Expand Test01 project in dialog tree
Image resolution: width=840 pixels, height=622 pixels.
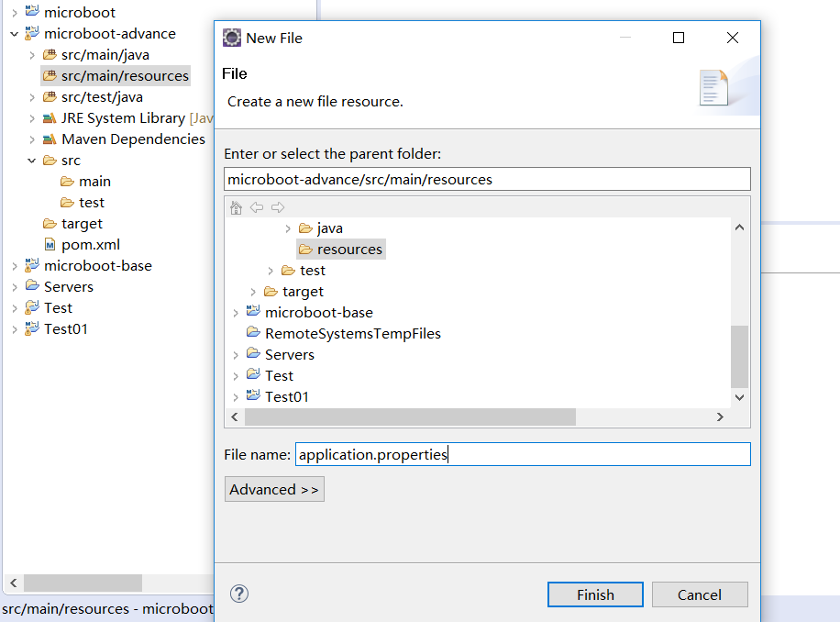236,397
